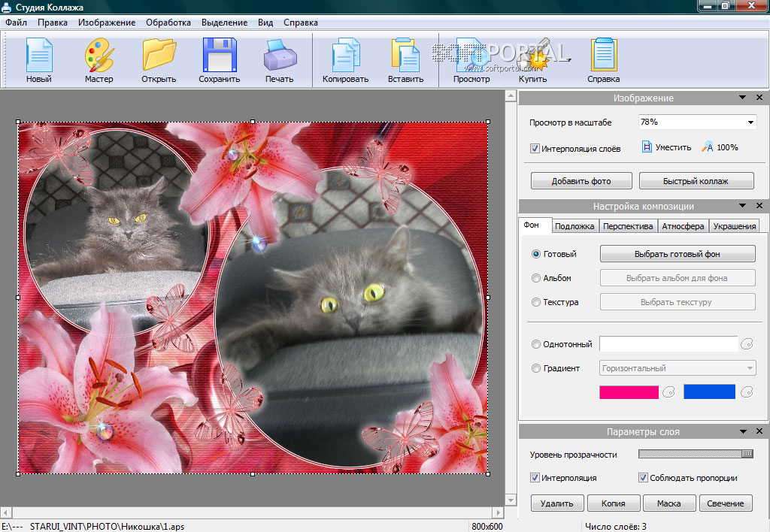
Task: Click the Маска layer button
Action: tap(668, 503)
